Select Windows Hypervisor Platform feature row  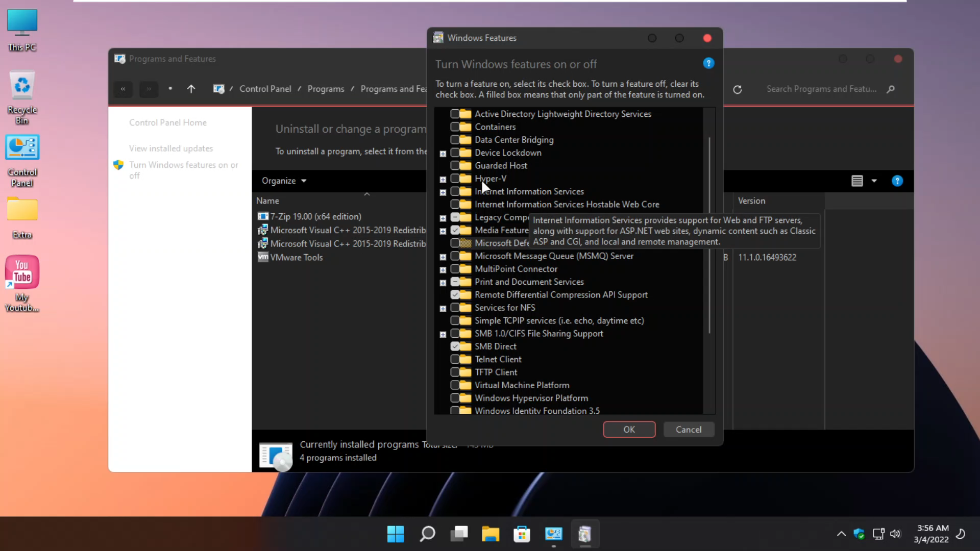[531, 398]
